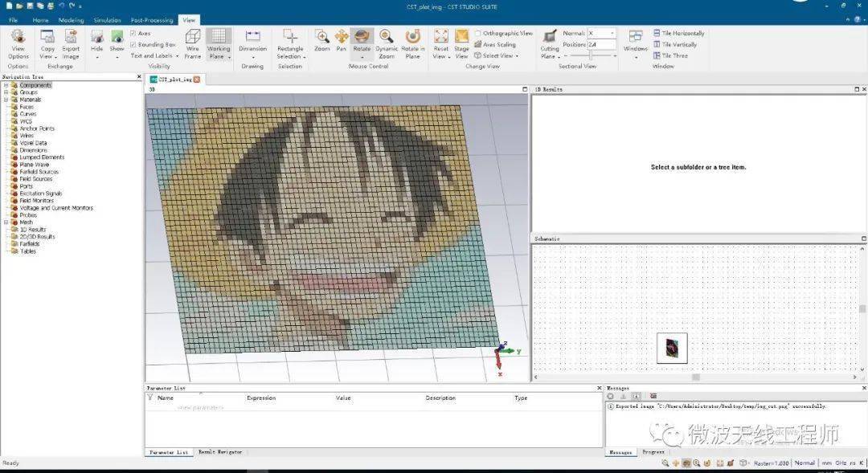
Task: Click the Axes Scaling button
Action: pyautogui.click(x=498, y=45)
